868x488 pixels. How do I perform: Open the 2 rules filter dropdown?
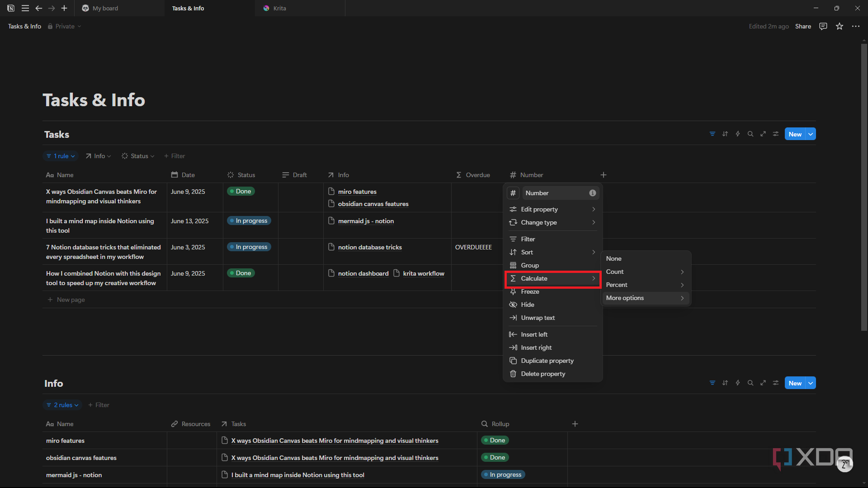(62, 405)
